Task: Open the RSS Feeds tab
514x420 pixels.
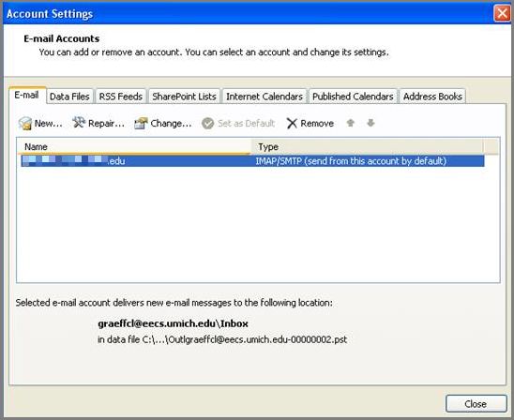Action: point(121,97)
